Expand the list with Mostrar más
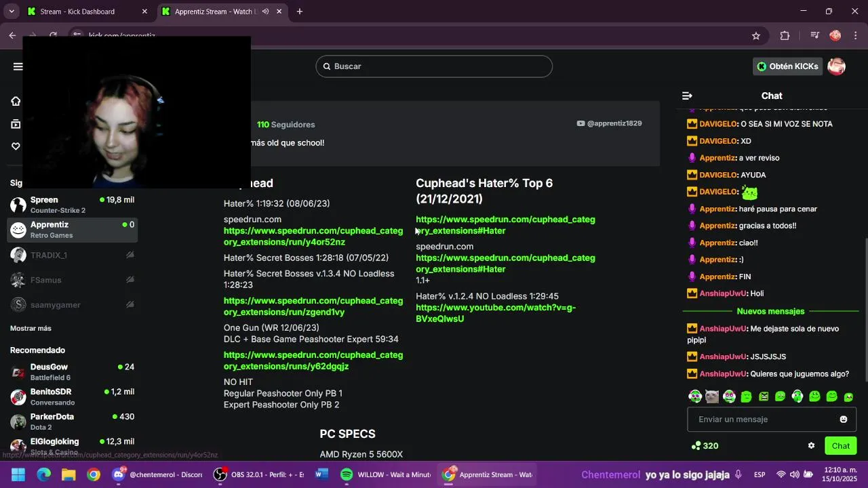 [x=31, y=328]
